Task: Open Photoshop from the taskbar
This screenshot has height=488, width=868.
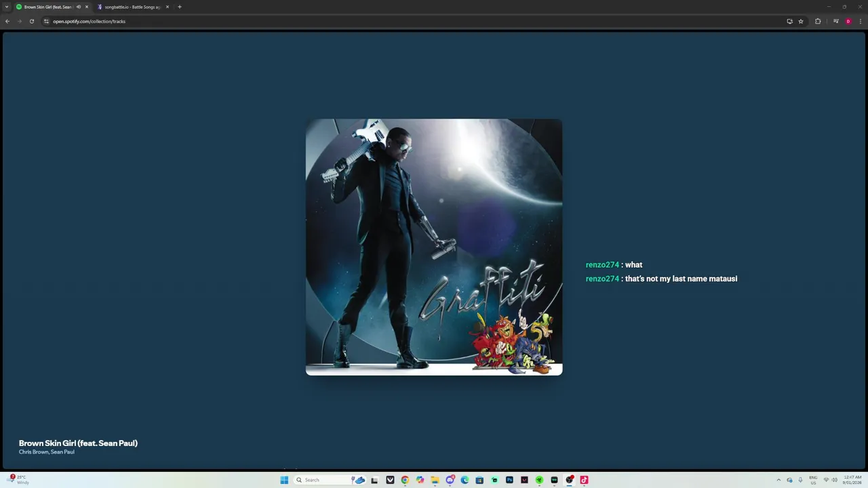Action: pyautogui.click(x=509, y=480)
